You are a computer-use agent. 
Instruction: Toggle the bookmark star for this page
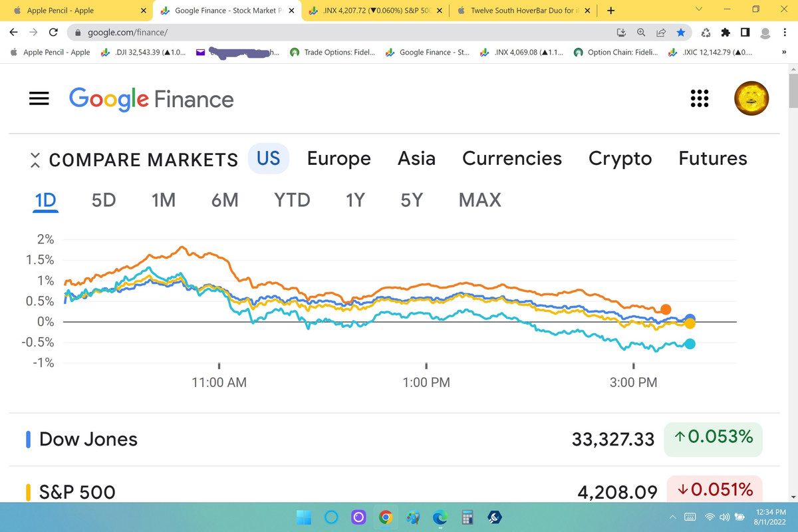pos(680,32)
